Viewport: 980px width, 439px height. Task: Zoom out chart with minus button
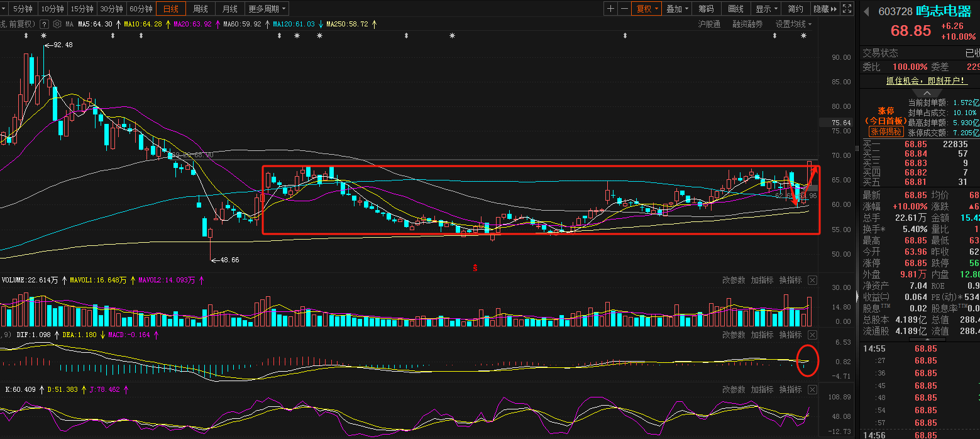(x=624, y=9)
